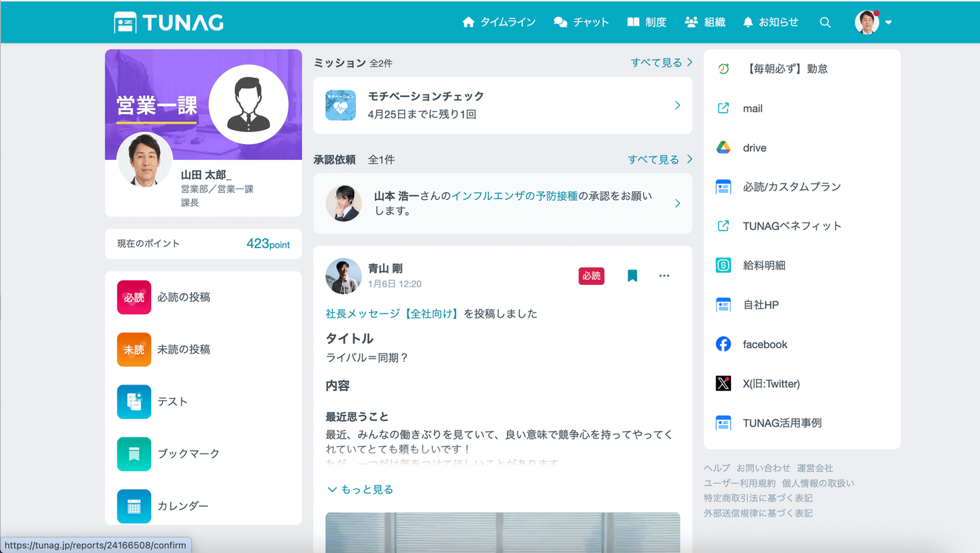Click the ユーザー利用規約 footer link
The height and width of the screenshot is (553, 980).
(740, 483)
